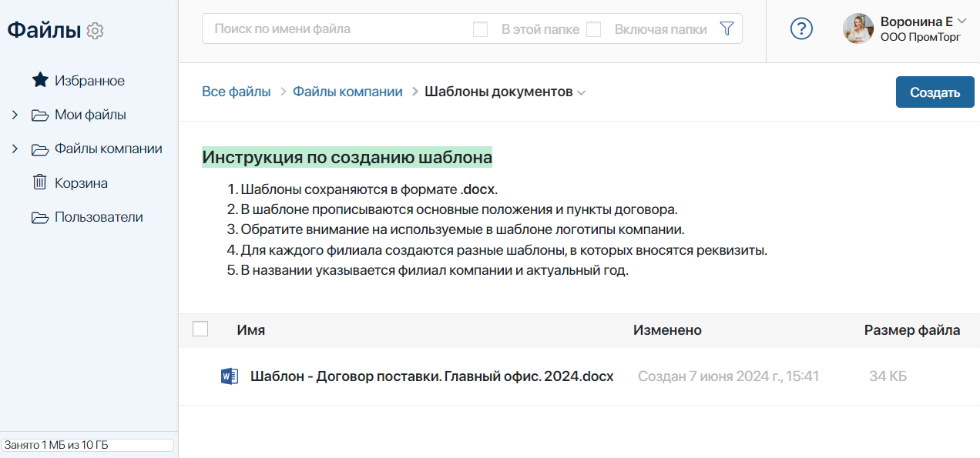The height and width of the screenshot is (458, 980).
Task: Click line 'Для каждого филиала создаются разные шаблоны...'
Action: [x=504, y=250]
